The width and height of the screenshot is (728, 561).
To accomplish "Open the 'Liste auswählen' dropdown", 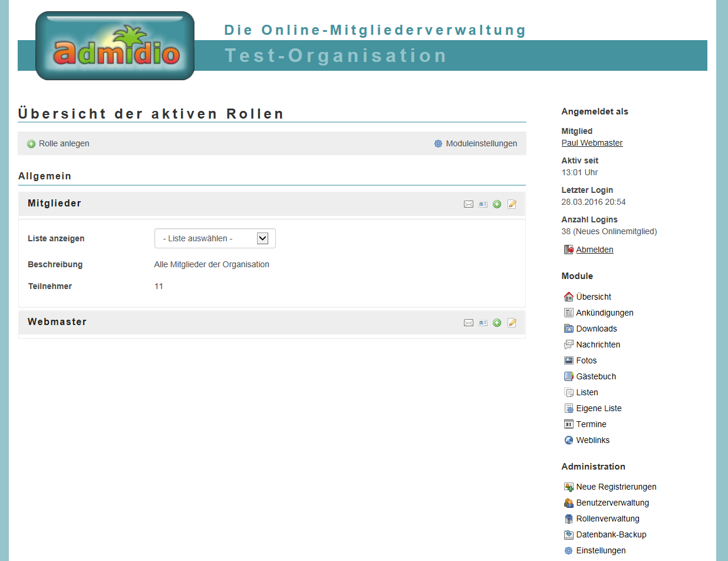I will (215, 238).
